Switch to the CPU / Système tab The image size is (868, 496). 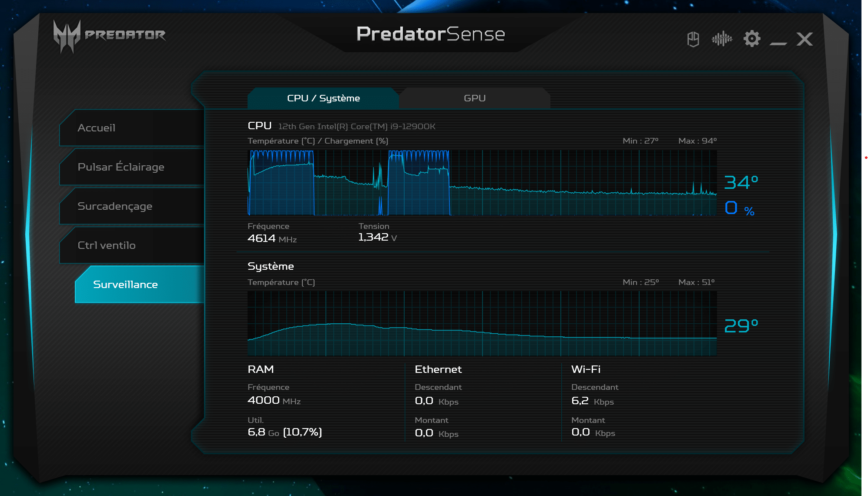[323, 98]
